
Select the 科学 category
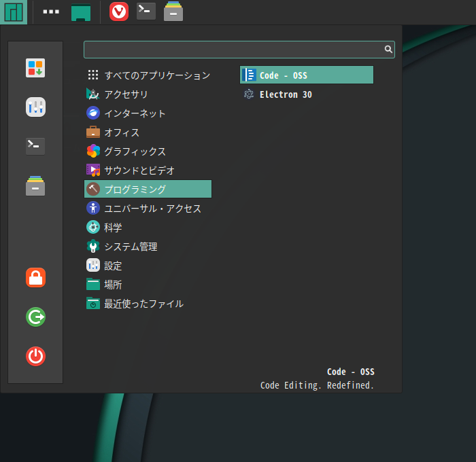148,227
